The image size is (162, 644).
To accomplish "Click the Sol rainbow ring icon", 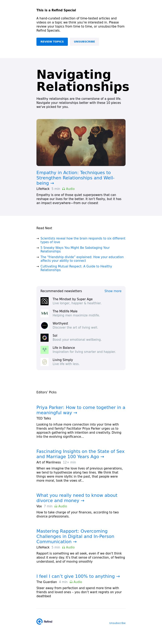I will (45, 337).
